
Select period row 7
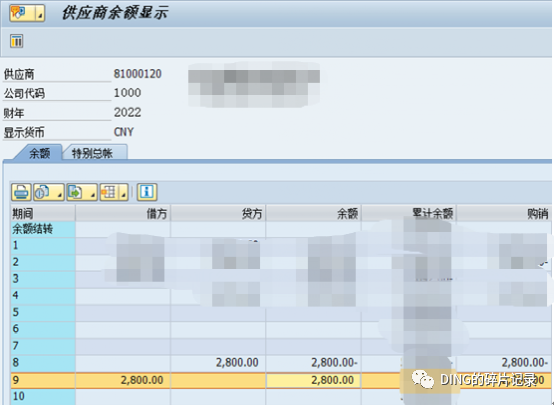pyautogui.click(x=43, y=346)
